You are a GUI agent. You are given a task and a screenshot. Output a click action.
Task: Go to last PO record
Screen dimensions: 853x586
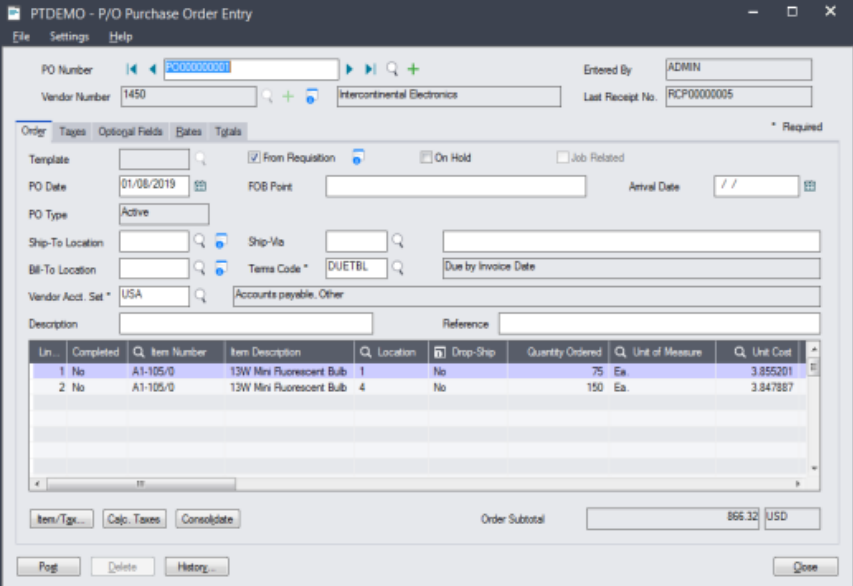tap(370, 69)
